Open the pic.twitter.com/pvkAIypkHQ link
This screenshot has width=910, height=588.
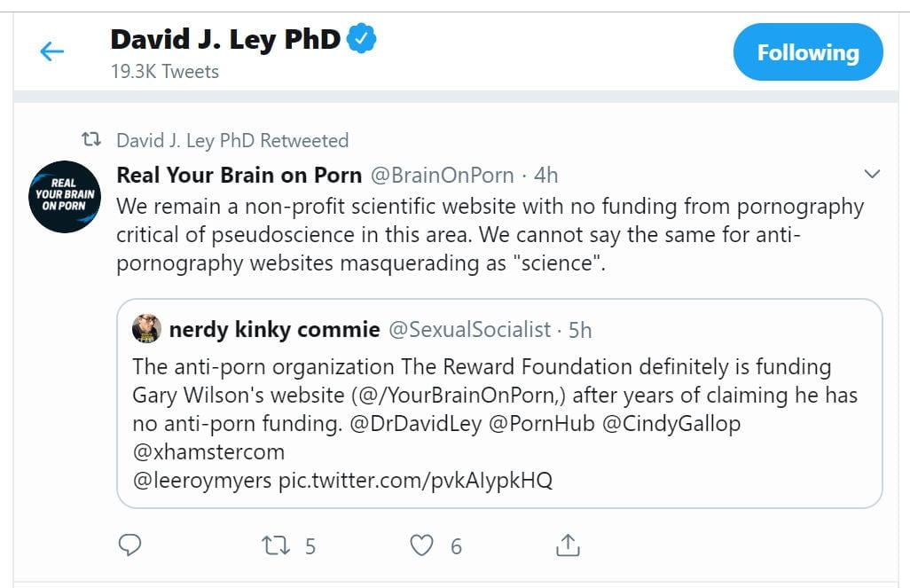tap(415, 481)
